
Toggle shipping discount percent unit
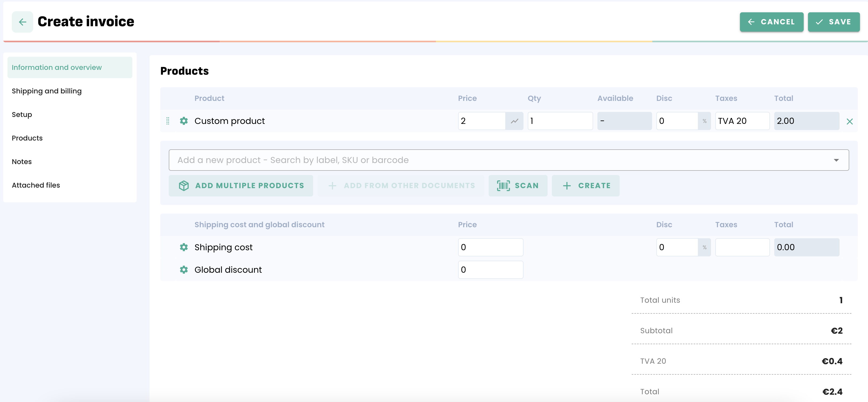(704, 247)
